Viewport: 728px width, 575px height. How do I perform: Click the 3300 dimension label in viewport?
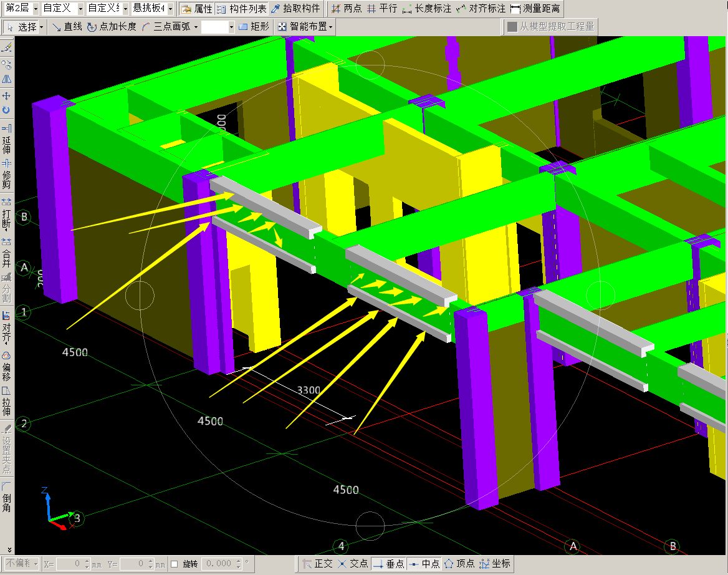[309, 390]
